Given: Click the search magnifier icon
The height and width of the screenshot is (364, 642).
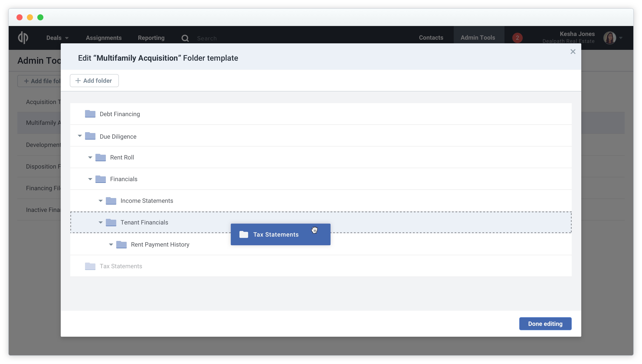Looking at the screenshot, I should click(185, 38).
